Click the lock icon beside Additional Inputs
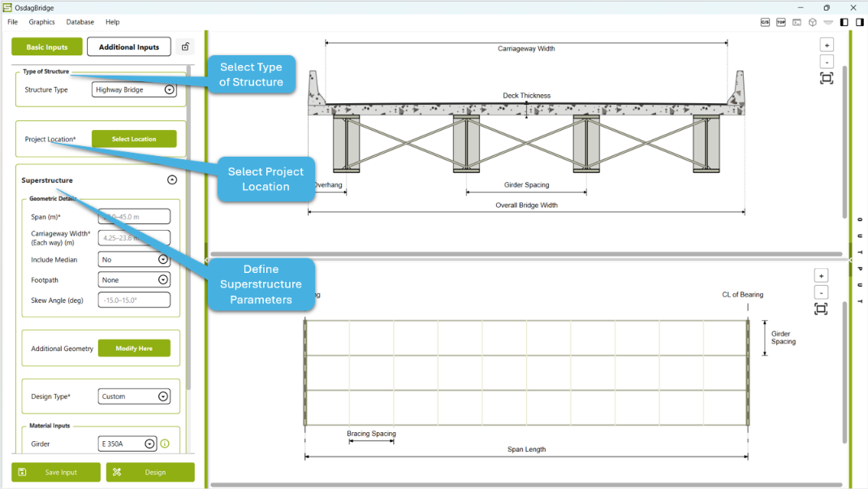The width and height of the screenshot is (868, 489). [185, 47]
